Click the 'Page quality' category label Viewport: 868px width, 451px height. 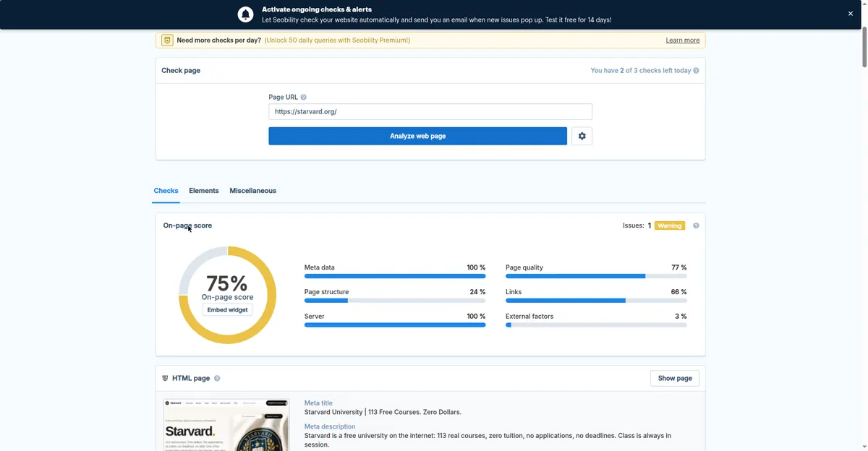(x=524, y=267)
